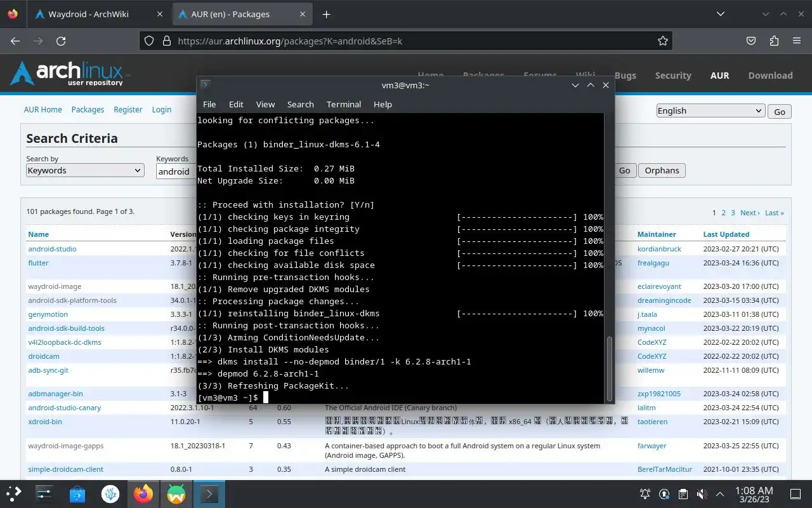The image size is (812, 508).
Task: Click the show desktop button
Action: coord(796,494)
